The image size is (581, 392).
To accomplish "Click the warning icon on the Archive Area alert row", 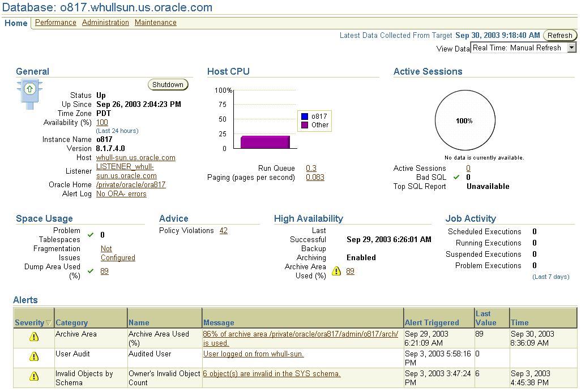I will [33, 337].
